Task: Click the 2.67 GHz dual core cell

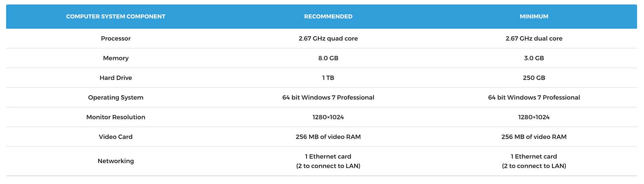Action: 534,38
